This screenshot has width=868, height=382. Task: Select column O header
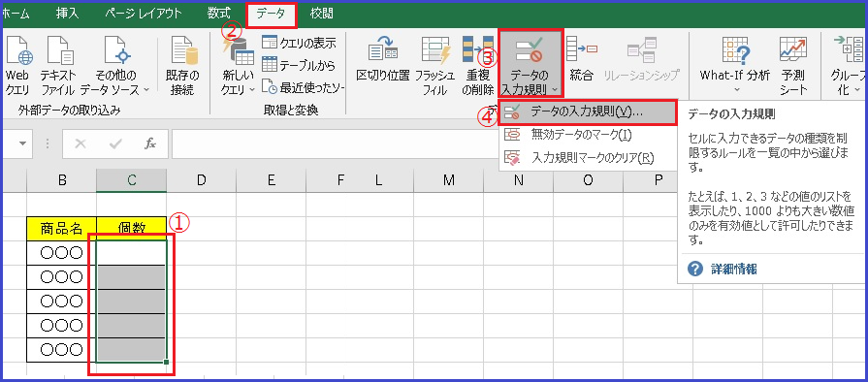pyautogui.click(x=588, y=180)
